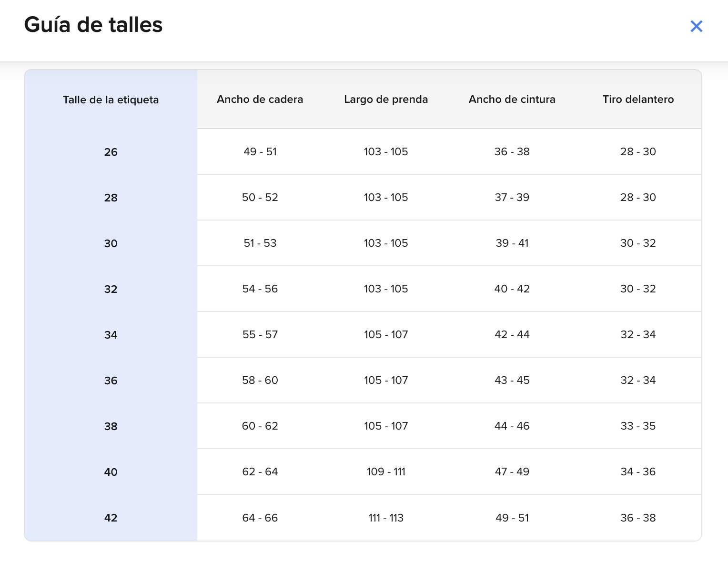Select size 26 row label
Image resolution: width=728 pixels, height=572 pixels.
pyautogui.click(x=111, y=152)
